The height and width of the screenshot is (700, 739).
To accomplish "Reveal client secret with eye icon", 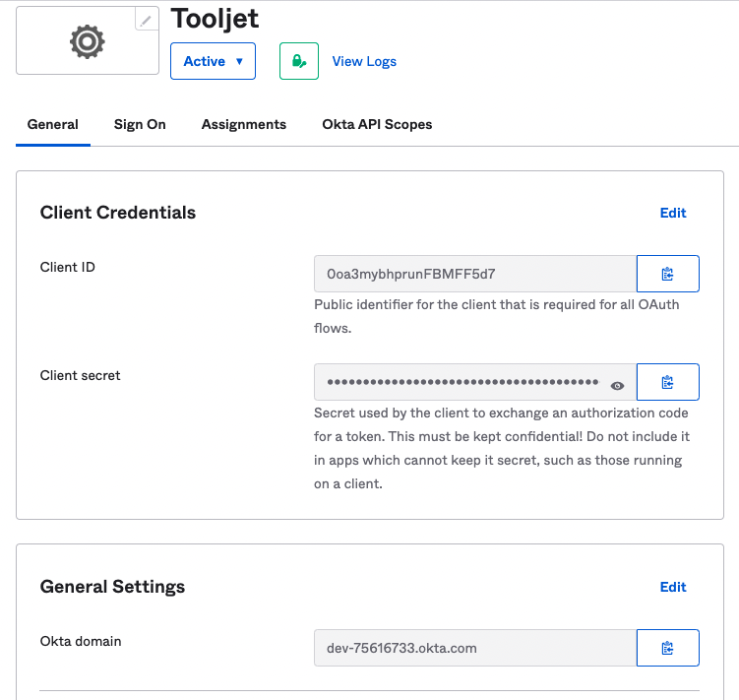I will tap(618, 385).
